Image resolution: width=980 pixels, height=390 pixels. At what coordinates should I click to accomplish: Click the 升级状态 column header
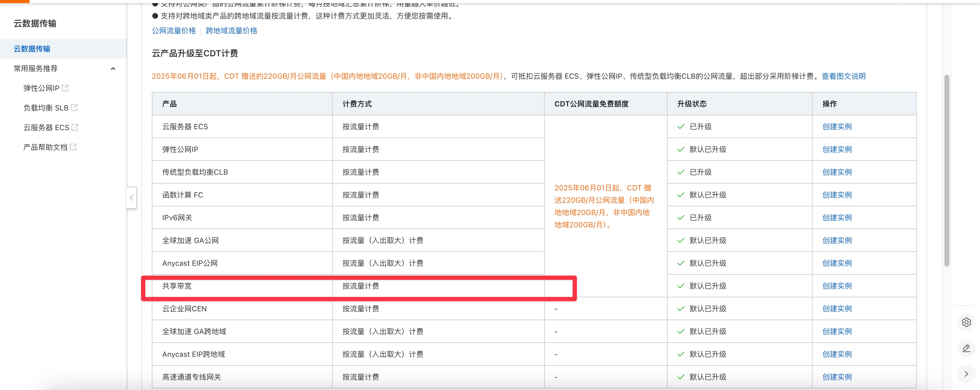[x=692, y=104]
